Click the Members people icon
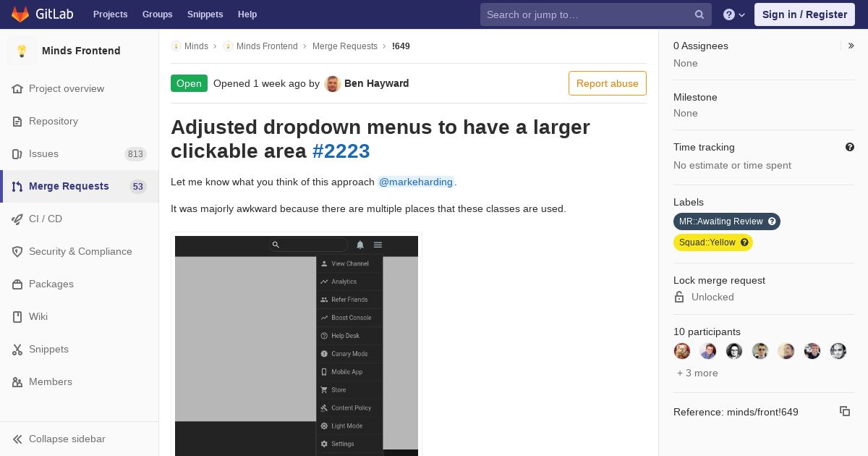Viewport: 868px width, 456px height. click(17, 381)
